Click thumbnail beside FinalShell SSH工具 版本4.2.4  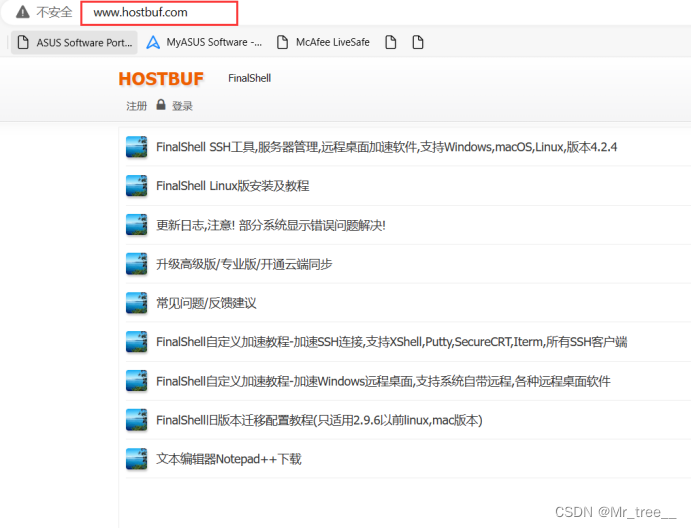(x=136, y=147)
